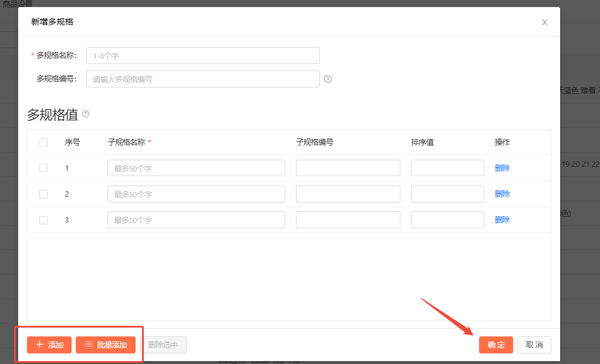Click the 子规格编号 field in row 1
600x364 pixels.
pyautogui.click(x=348, y=168)
